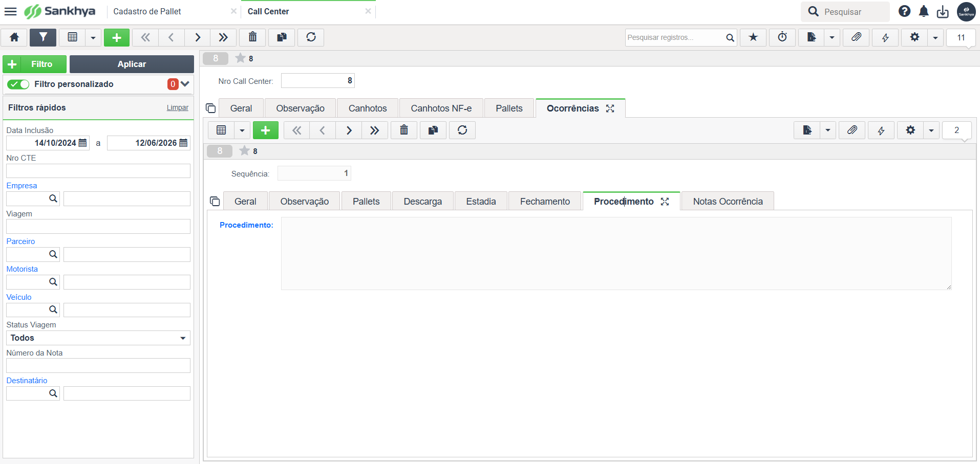The width and height of the screenshot is (980, 464).
Task: Click the Aplicar button
Action: pyautogui.click(x=132, y=64)
